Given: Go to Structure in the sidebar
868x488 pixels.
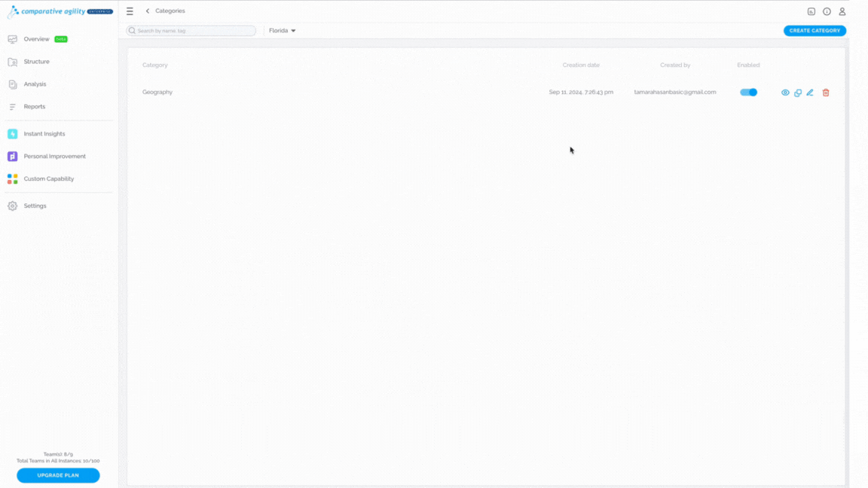Looking at the screenshot, I should click(36, 62).
